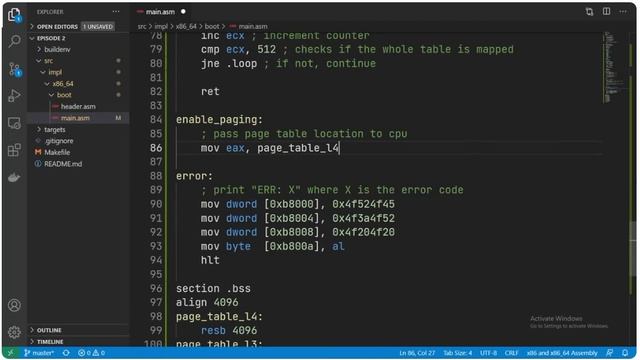Screen dimensions: 640x360
Task: Open editor more actions menu
Action: [x=623, y=11]
